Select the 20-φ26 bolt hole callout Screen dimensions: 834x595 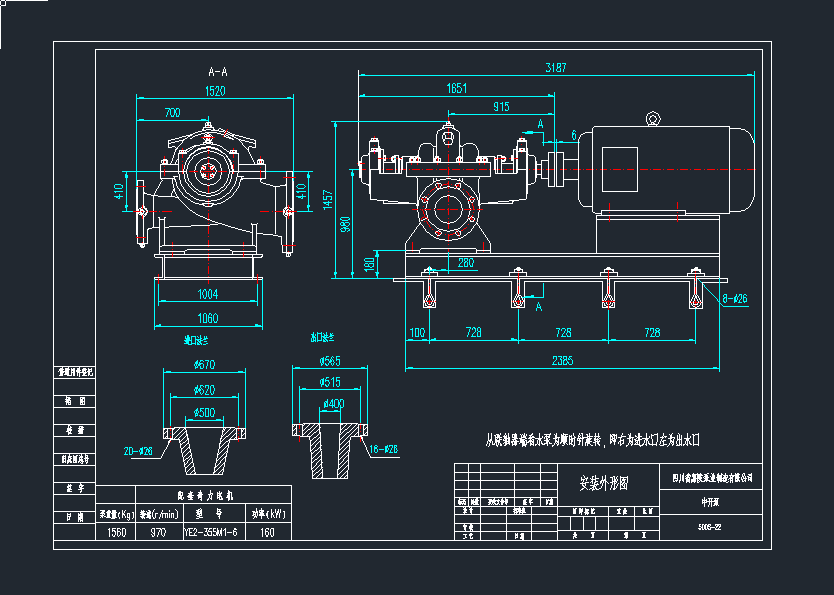point(139,450)
